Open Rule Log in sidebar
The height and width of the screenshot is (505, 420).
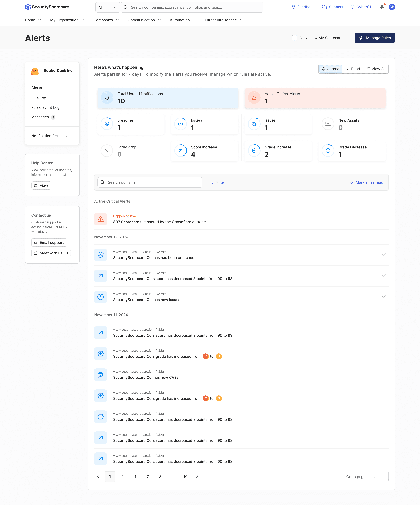[39, 98]
